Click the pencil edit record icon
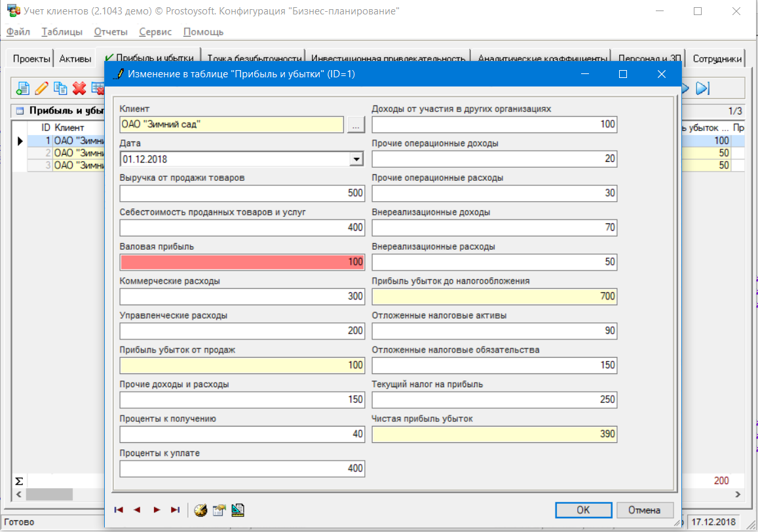This screenshot has width=758, height=532. (x=42, y=88)
